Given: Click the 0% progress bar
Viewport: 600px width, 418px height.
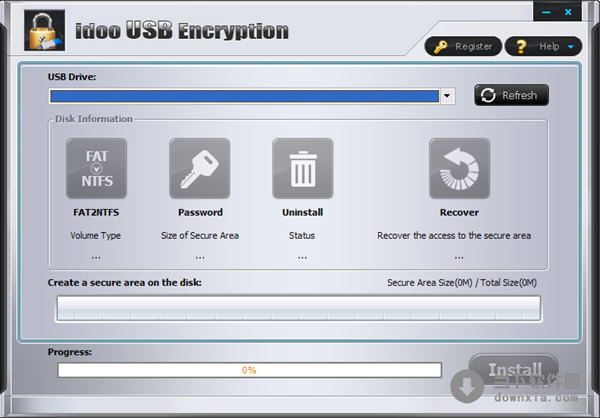Looking at the screenshot, I should pyautogui.click(x=250, y=370).
